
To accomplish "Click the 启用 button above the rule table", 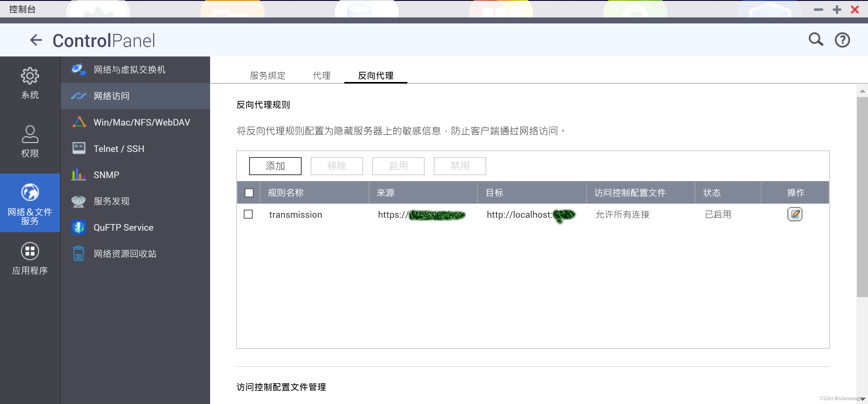I will point(398,166).
